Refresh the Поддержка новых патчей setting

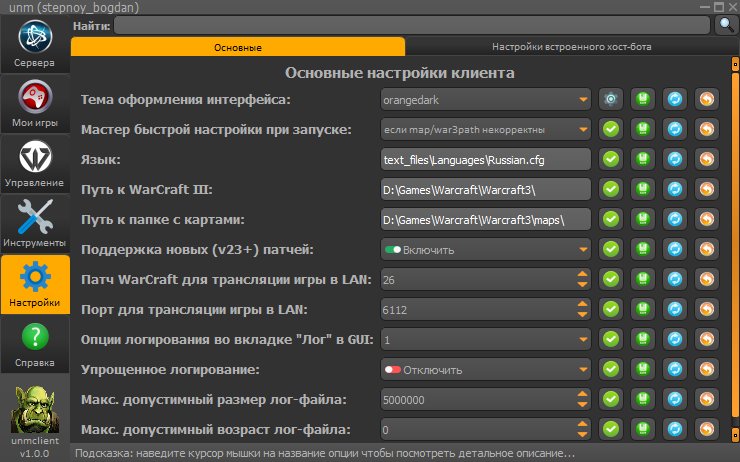tap(675, 249)
